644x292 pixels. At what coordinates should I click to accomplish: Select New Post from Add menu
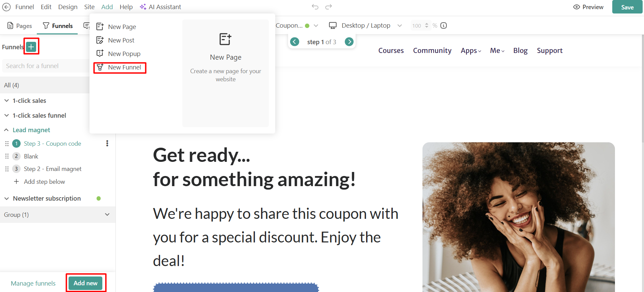coord(115,40)
